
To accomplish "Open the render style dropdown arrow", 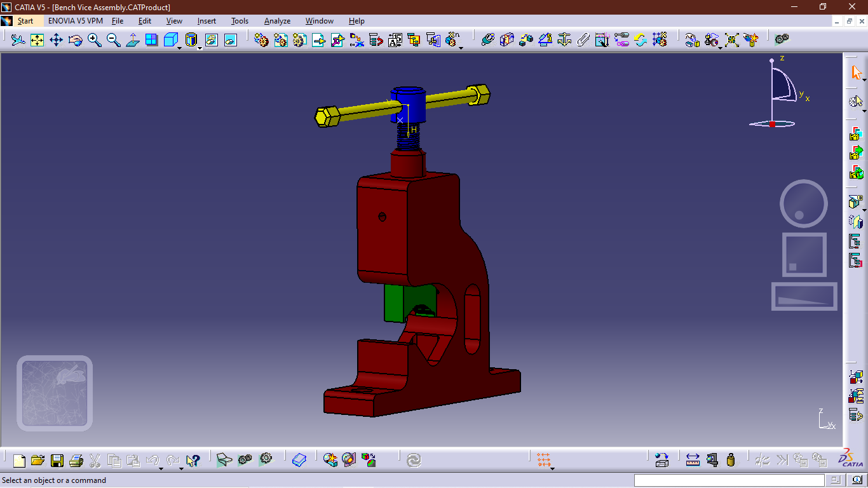I will [199, 48].
